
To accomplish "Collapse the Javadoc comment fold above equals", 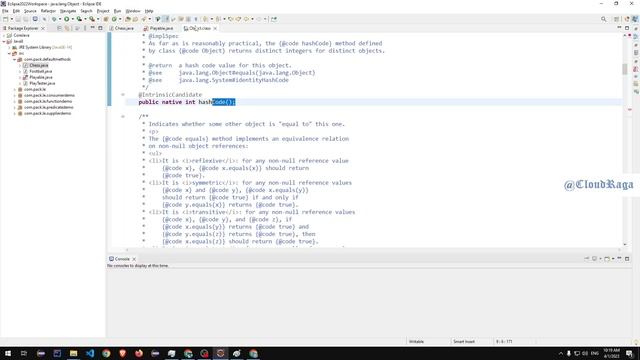I will click(123, 116).
